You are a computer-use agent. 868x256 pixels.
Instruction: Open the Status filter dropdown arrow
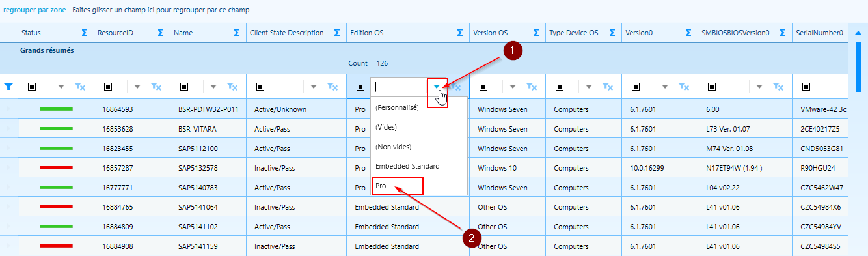pyautogui.click(x=61, y=86)
